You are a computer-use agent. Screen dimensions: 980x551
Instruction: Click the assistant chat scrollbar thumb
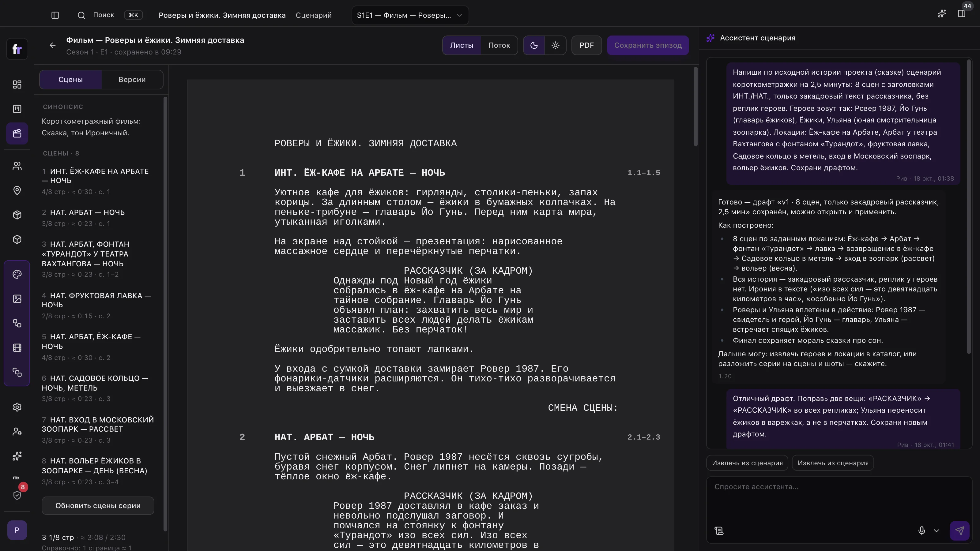pos(969,206)
